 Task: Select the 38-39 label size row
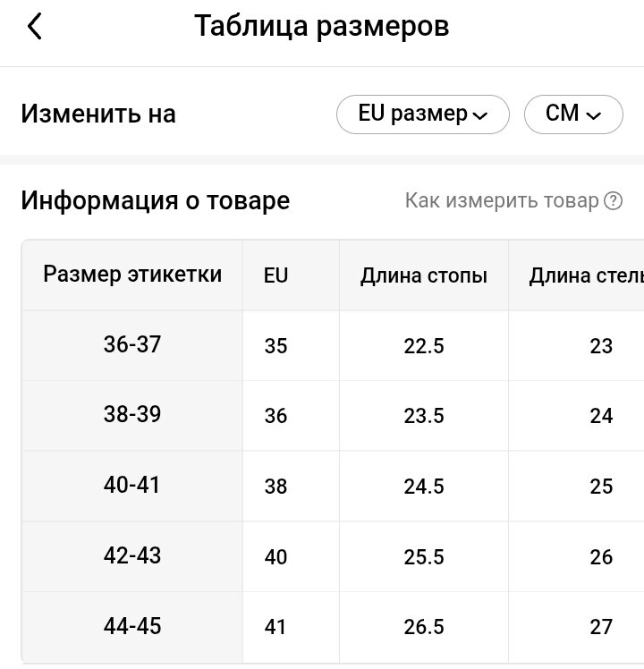pos(132,415)
